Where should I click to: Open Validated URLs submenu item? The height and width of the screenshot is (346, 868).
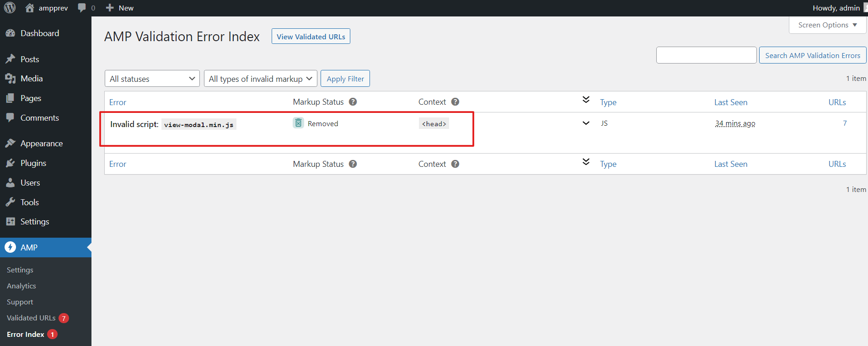31,318
